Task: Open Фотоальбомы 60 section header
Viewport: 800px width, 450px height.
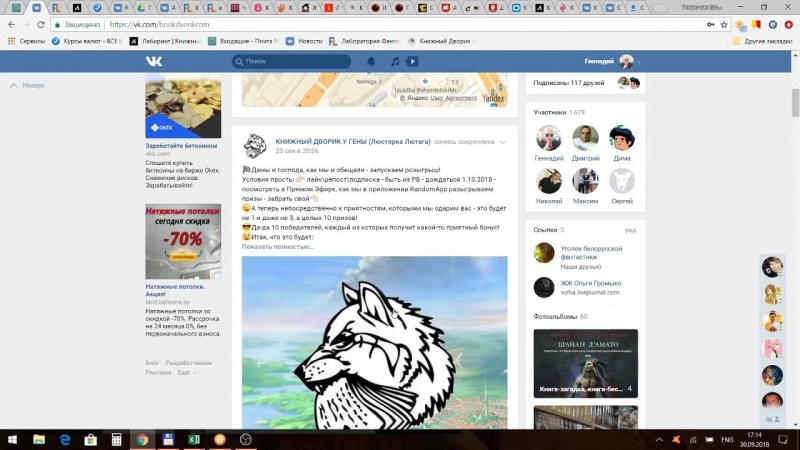Action: pos(560,316)
